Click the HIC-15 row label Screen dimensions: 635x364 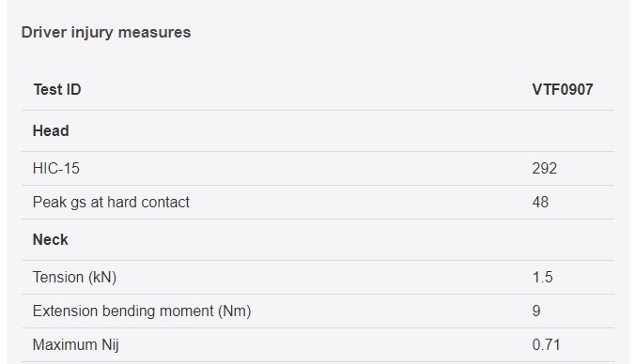coord(56,168)
